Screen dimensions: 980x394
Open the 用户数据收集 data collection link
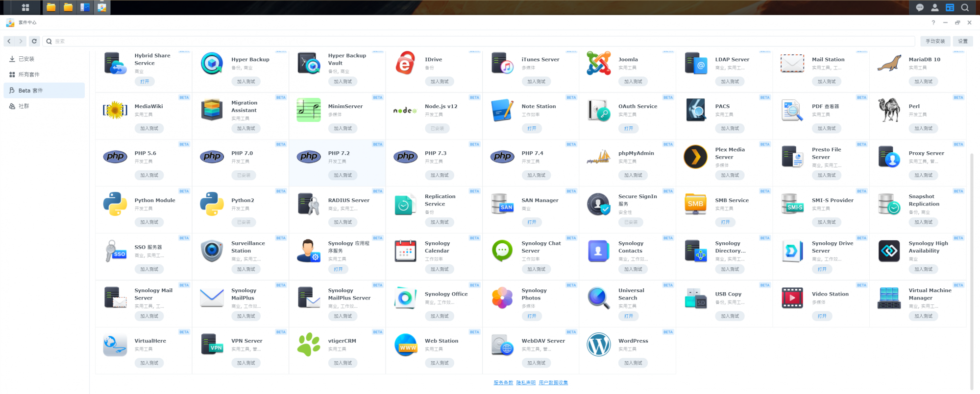(x=553, y=383)
